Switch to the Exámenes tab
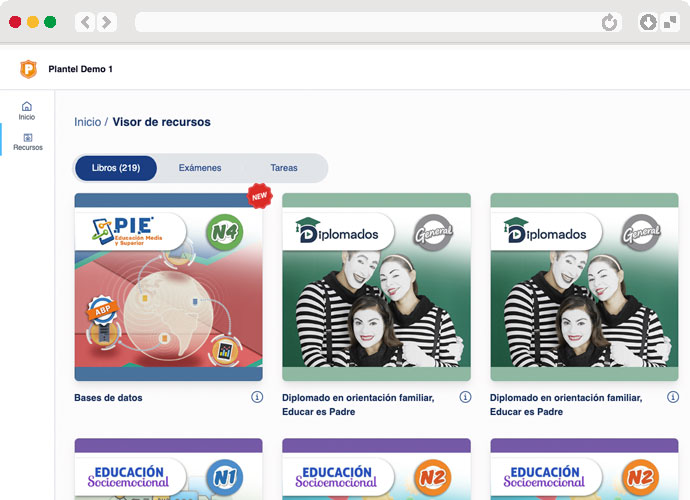 tap(200, 168)
